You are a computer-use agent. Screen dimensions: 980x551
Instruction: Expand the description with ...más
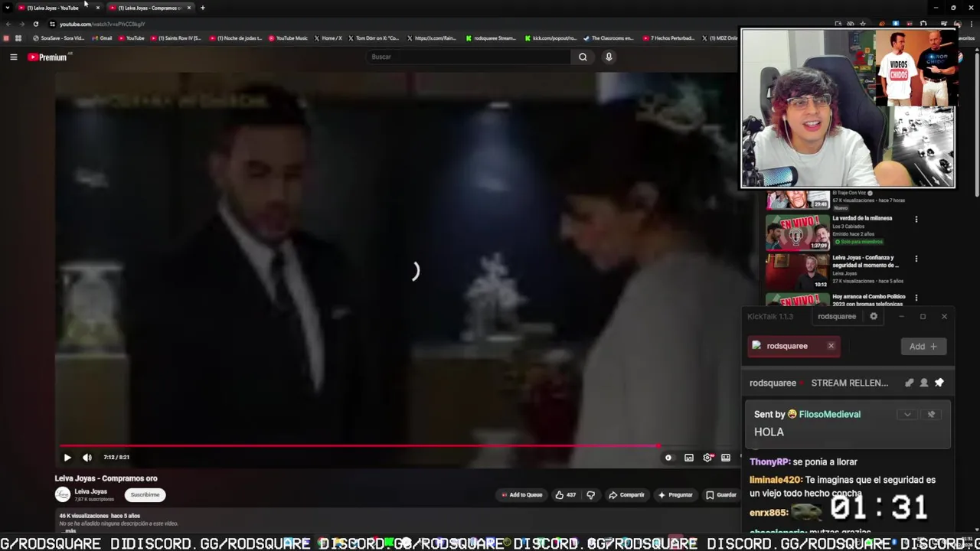70,530
